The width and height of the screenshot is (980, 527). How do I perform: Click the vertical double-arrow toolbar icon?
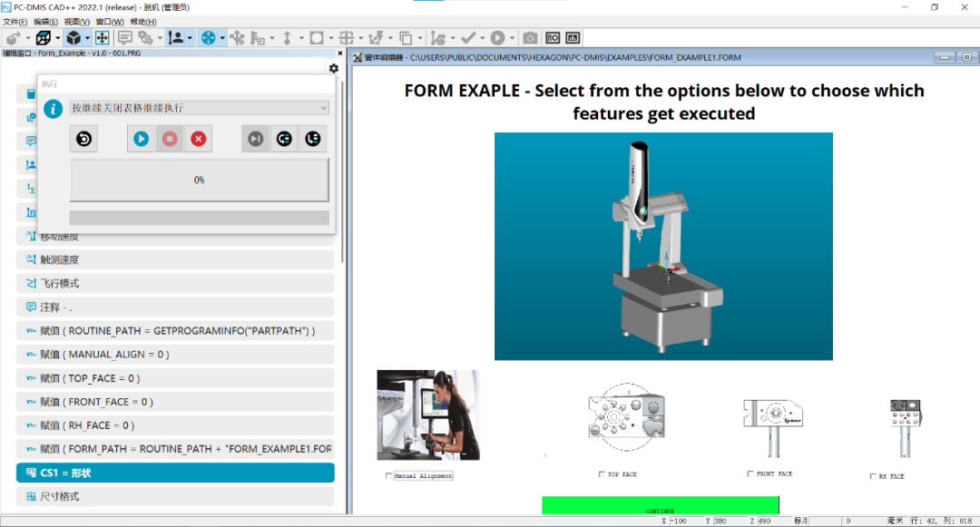tap(287, 38)
